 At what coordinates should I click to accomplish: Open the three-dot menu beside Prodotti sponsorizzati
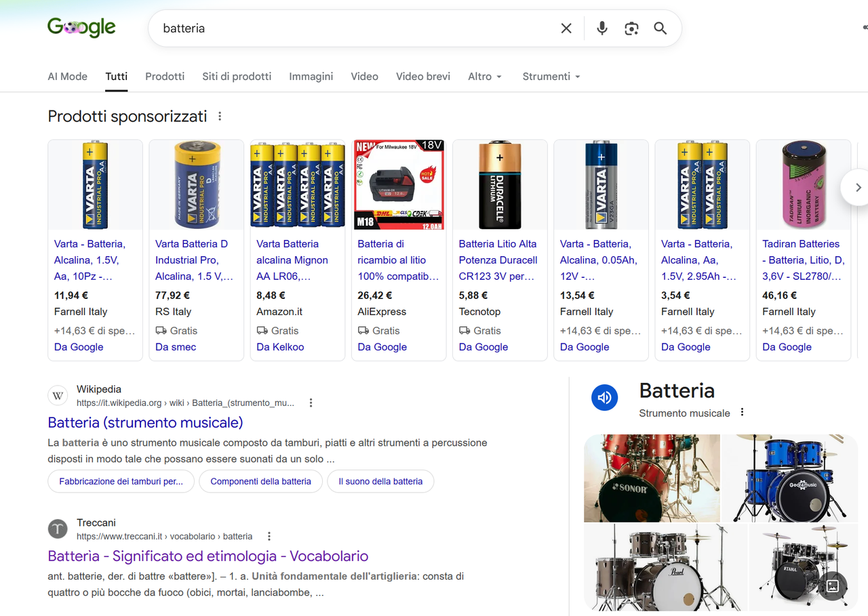click(220, 117)
